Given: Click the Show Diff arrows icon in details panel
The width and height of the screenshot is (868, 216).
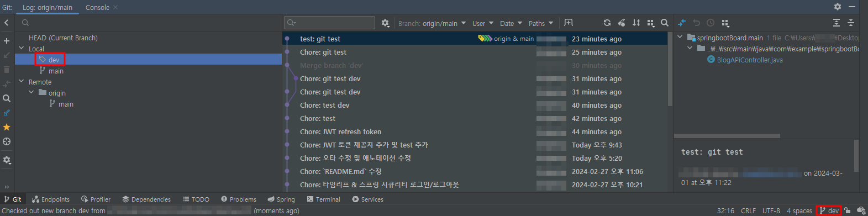Looking at the screenshot, I should point(682,23).
